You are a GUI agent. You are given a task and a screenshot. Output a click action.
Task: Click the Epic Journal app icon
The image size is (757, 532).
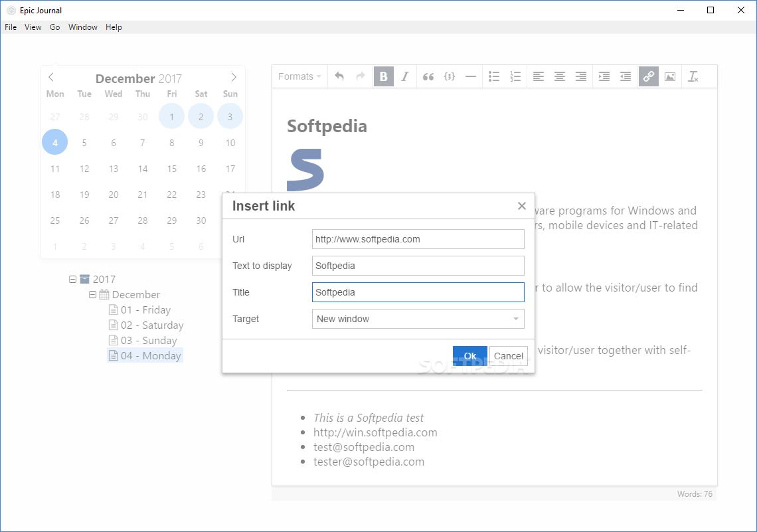click(x=11, y=10)
